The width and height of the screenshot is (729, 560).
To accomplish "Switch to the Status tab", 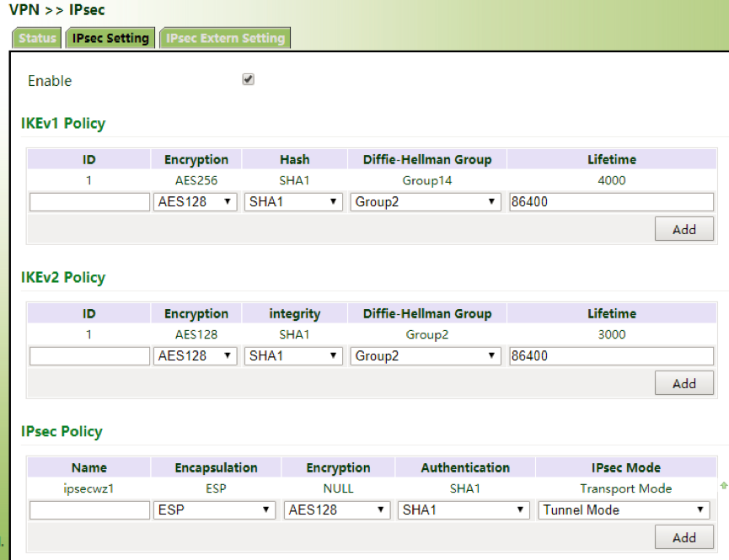I will click(x=37, y=38).
